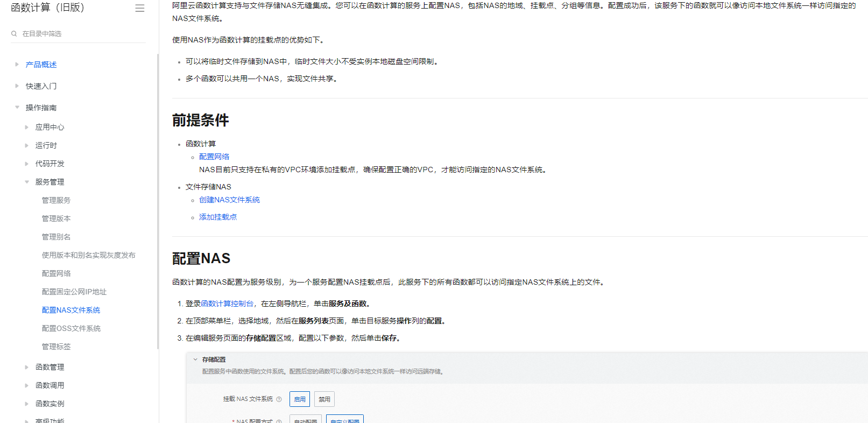
Task: Select 函数调用 in the sidebar
Action: pyautogui.click(x=50, y=385)
